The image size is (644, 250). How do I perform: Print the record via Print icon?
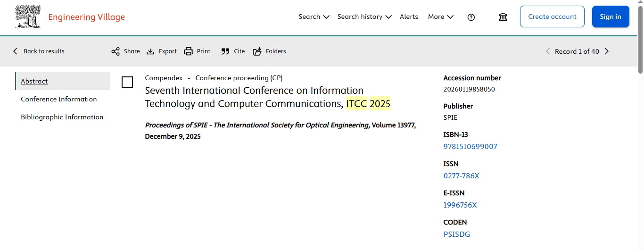[189, 51]
